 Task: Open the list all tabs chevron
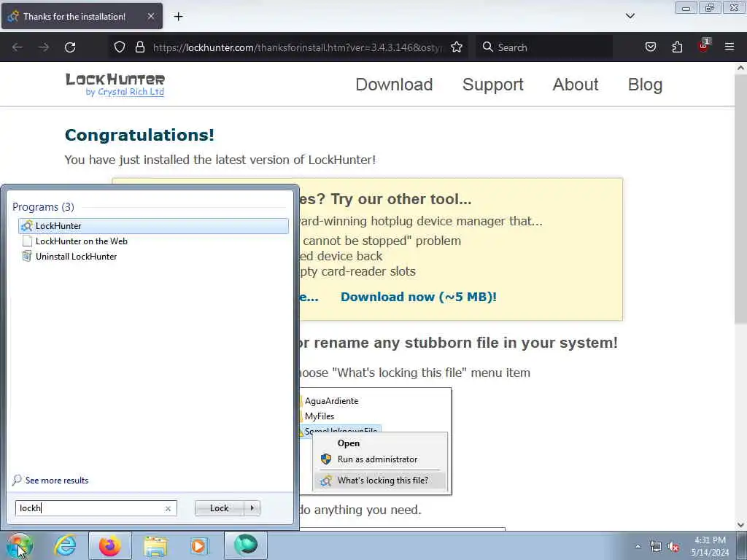pos(630,16)
